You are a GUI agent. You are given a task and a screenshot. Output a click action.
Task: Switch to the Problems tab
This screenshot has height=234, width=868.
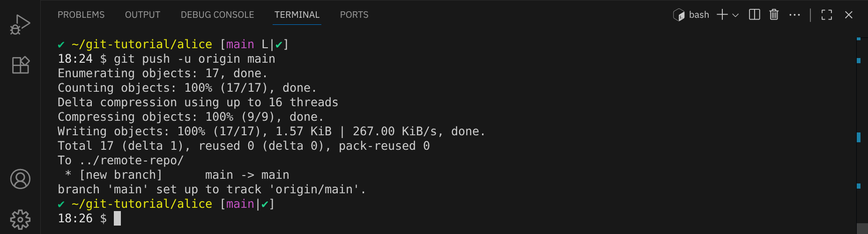click(81, 15)
